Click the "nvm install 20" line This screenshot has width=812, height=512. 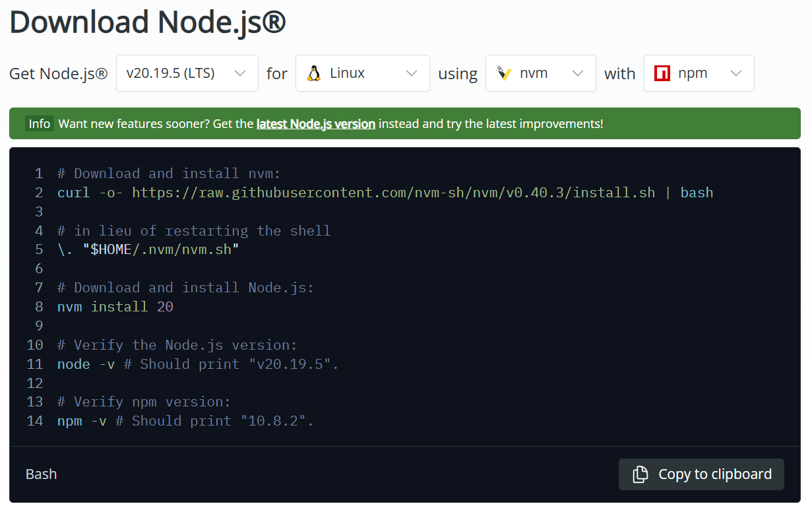click(x=115, y=307)
